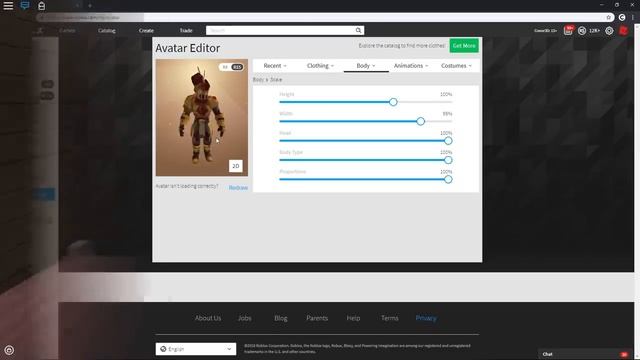Click the blue chat bubble icon in title bar
The height and width of the screenshot is (360, 640).
click(25, 5)
